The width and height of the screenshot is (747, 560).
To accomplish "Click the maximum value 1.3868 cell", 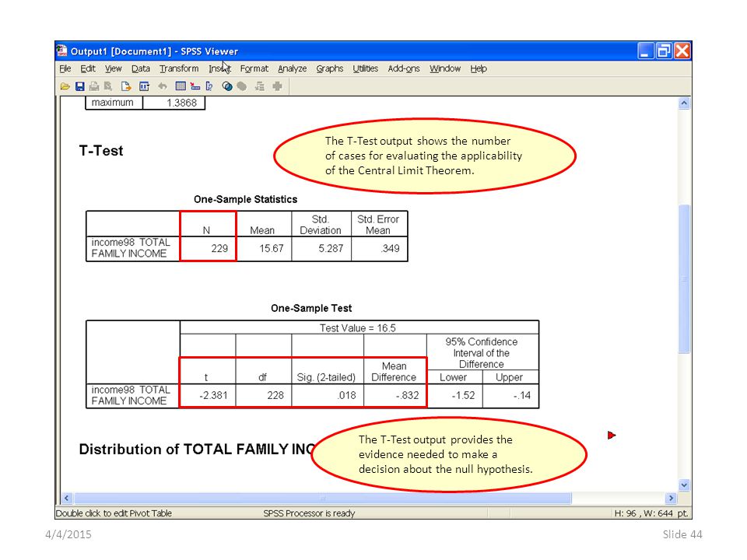I will tap(174, 103).
